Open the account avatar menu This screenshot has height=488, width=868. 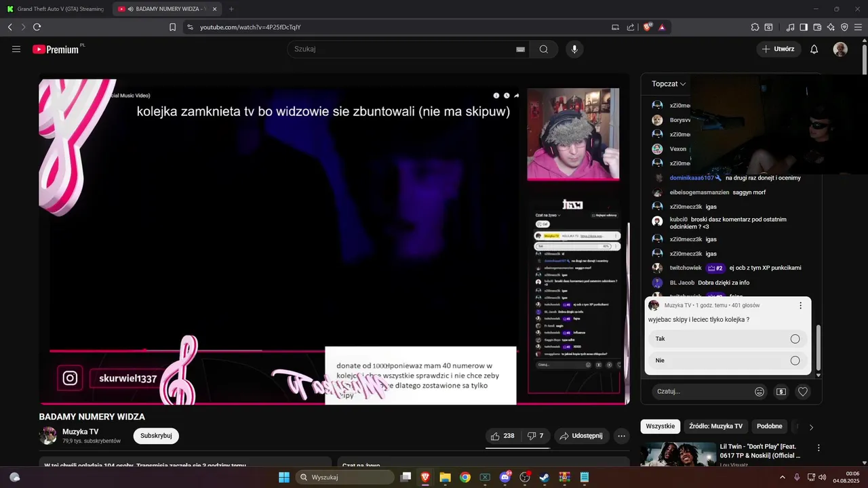click(840, 49)
